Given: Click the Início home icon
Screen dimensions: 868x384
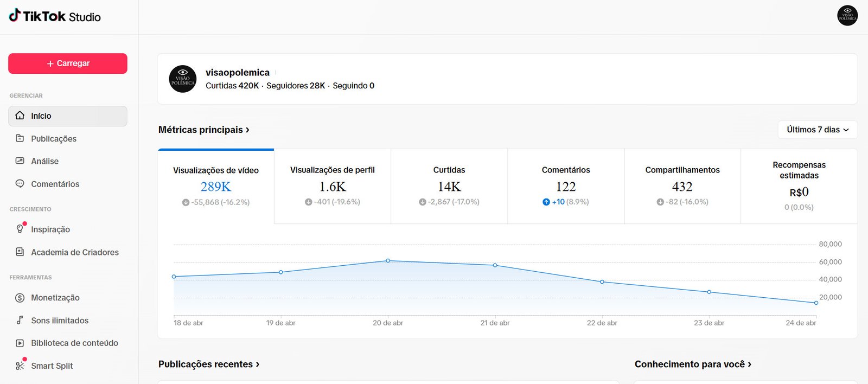Looking at the screenshot, I should tap(20, 116).
